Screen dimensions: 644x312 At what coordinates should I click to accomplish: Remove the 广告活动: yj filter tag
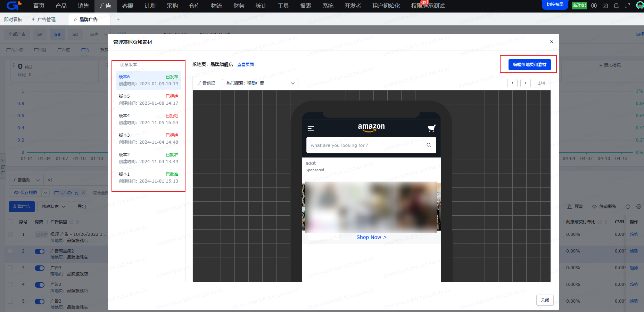83,193
